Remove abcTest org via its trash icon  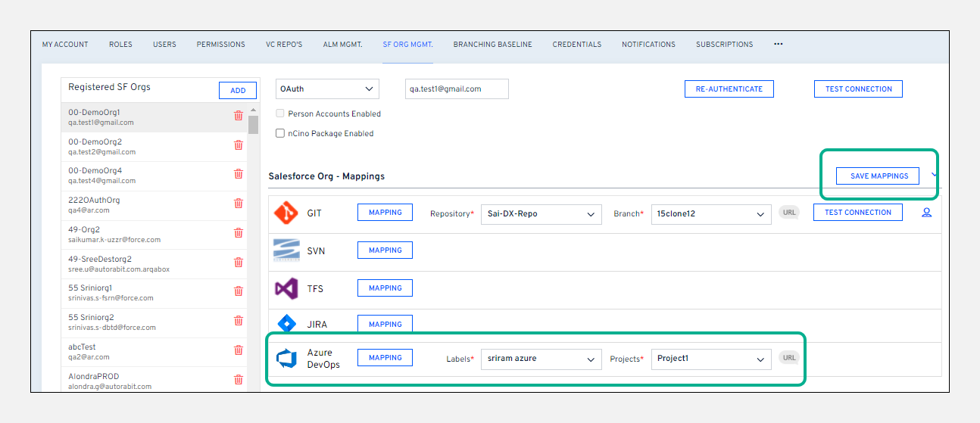[x=239, y=350]
